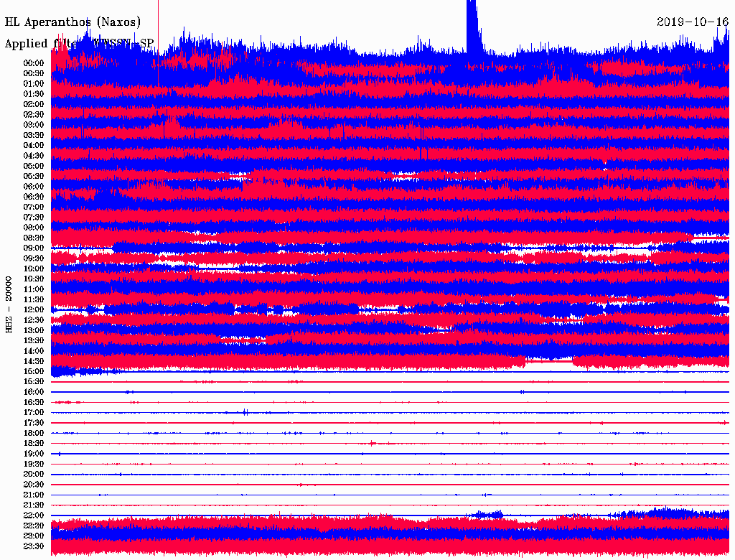Image resolution: width=735 pixels, height=560 pixels.
Task: Select the 21:00 time label
Action: [x=34, y=495]
